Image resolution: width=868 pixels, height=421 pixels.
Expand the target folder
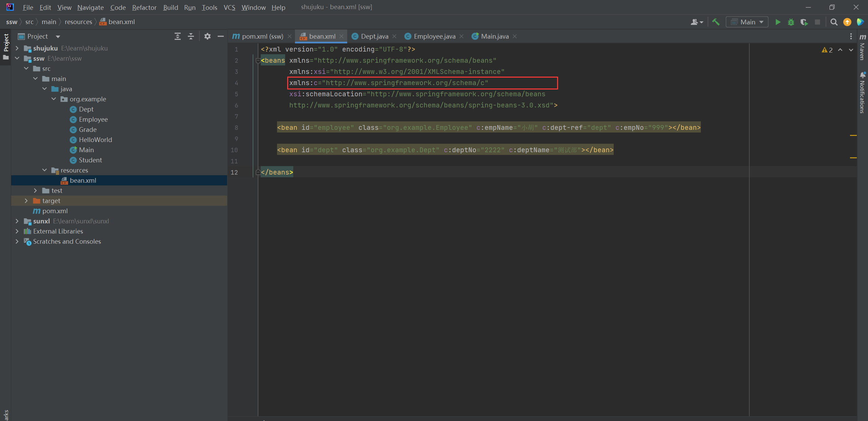26,201
